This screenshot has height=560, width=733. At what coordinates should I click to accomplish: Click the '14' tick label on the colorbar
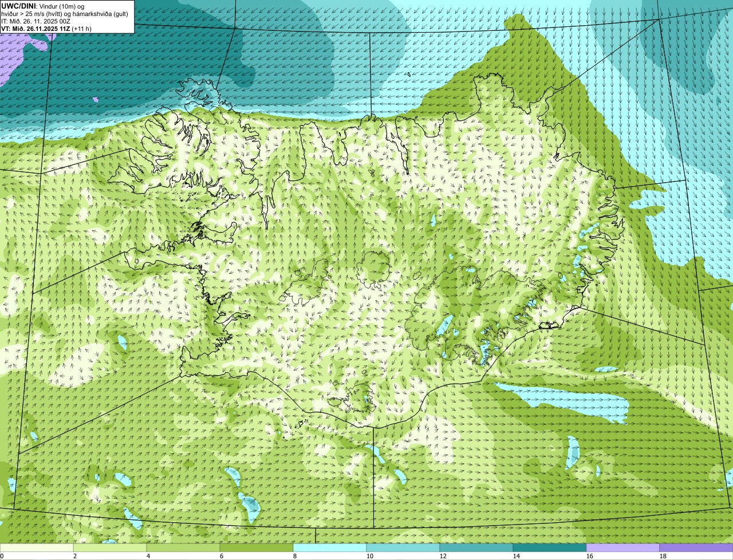(x=517, y=556)
